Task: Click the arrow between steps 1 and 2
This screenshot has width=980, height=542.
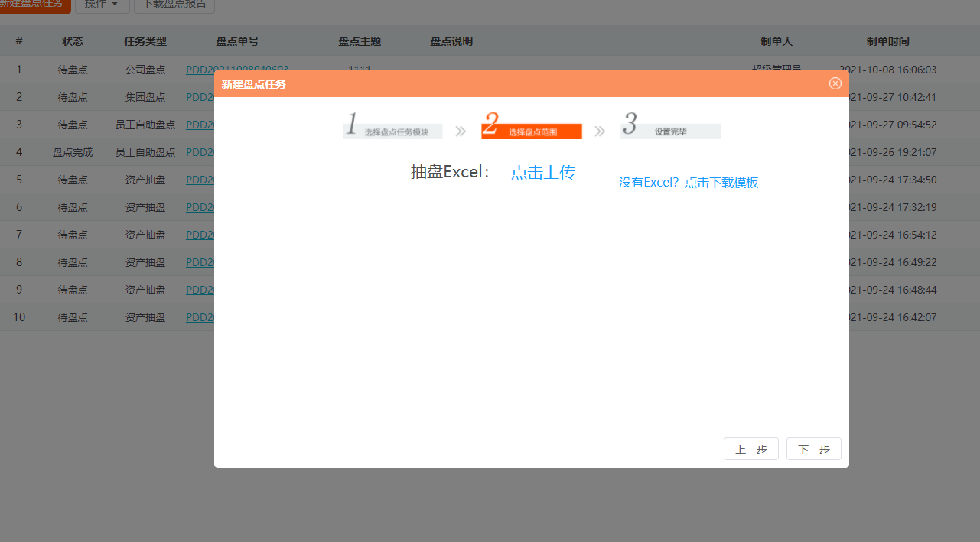Action: [461, 131]
